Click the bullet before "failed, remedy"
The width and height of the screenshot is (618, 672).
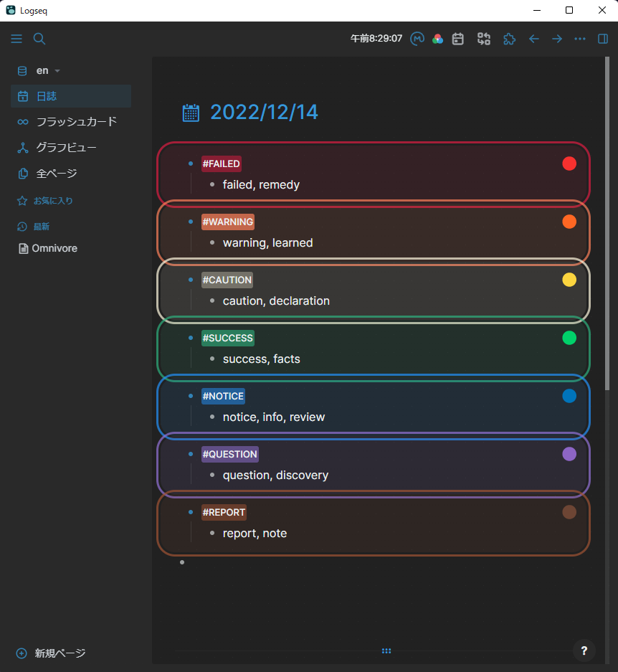coord(212,184)
